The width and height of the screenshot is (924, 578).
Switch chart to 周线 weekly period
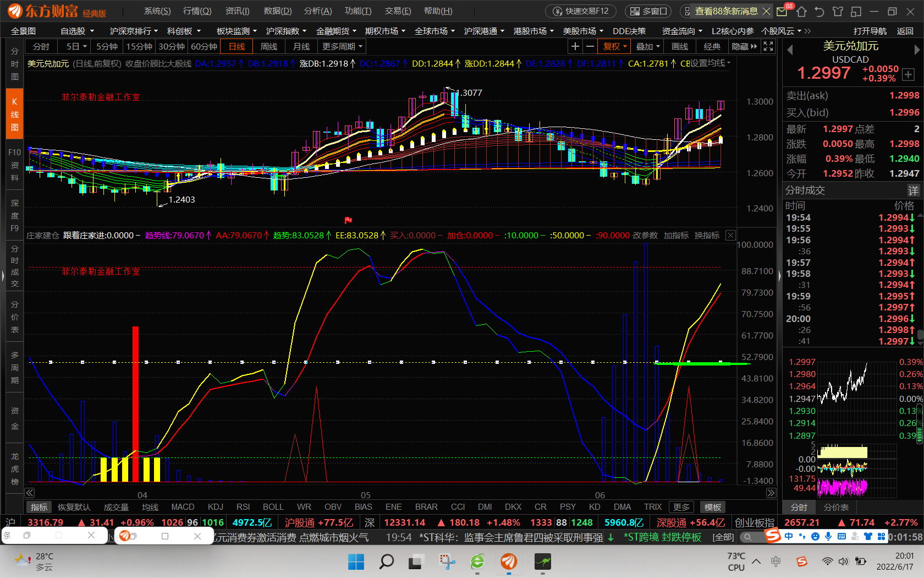pos(268,47)
